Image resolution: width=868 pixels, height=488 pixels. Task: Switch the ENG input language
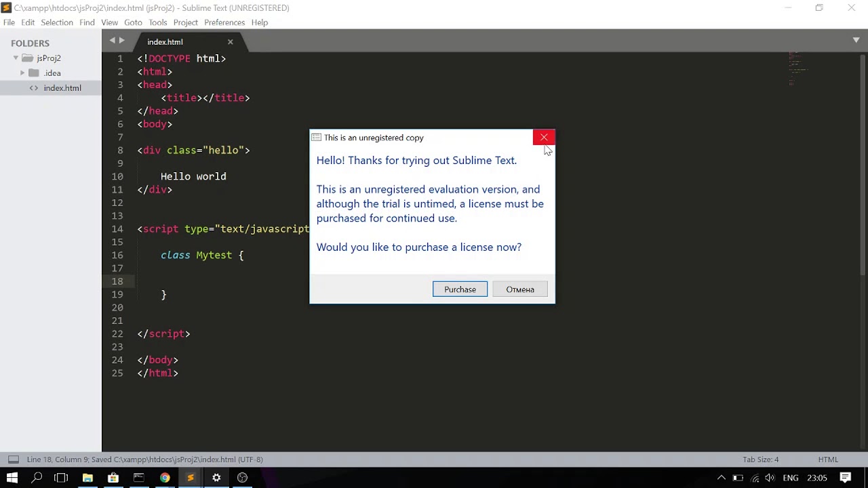coord(791,478)
